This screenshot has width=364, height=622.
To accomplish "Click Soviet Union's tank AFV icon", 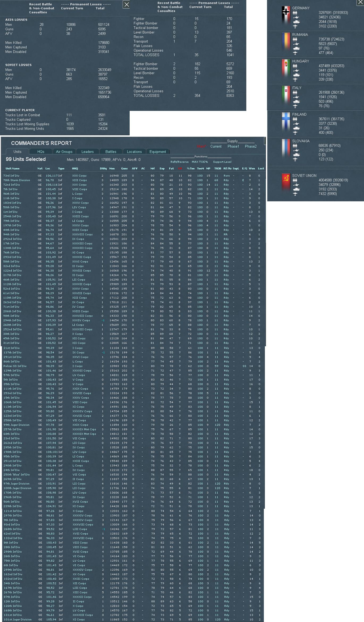I will click(296, 189).
